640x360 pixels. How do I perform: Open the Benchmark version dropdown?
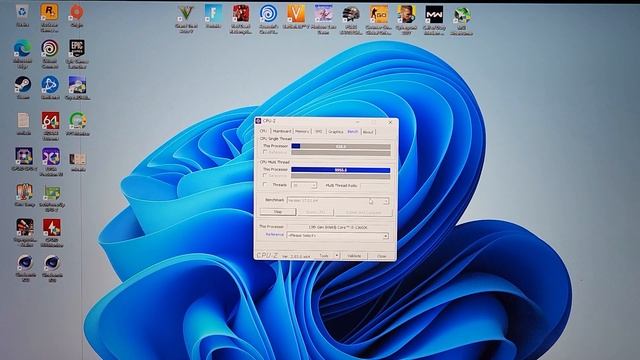338,201
